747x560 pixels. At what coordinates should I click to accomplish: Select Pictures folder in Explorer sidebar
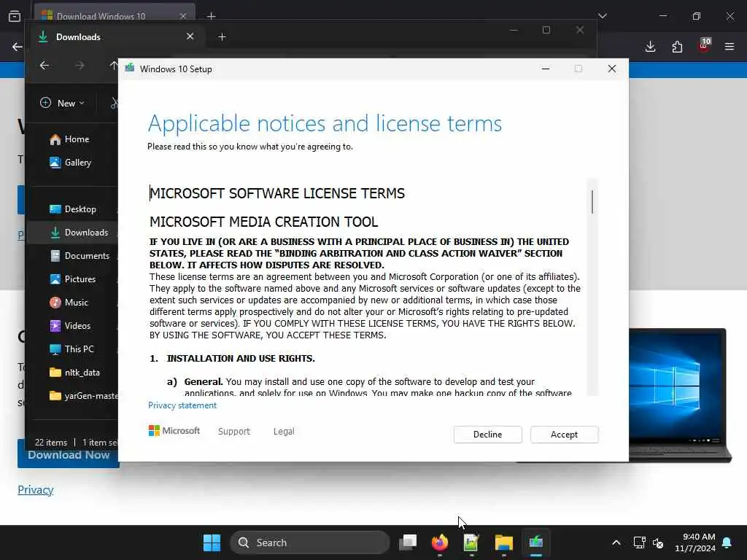coord(72,279)
